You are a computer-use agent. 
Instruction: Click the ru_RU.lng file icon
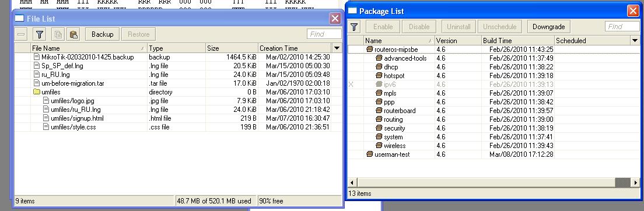(37, 75)
